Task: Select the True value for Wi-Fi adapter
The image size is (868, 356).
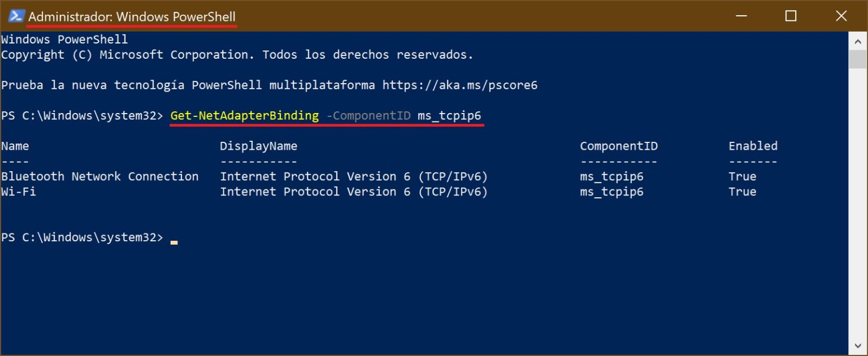Action: coord(742,192)
